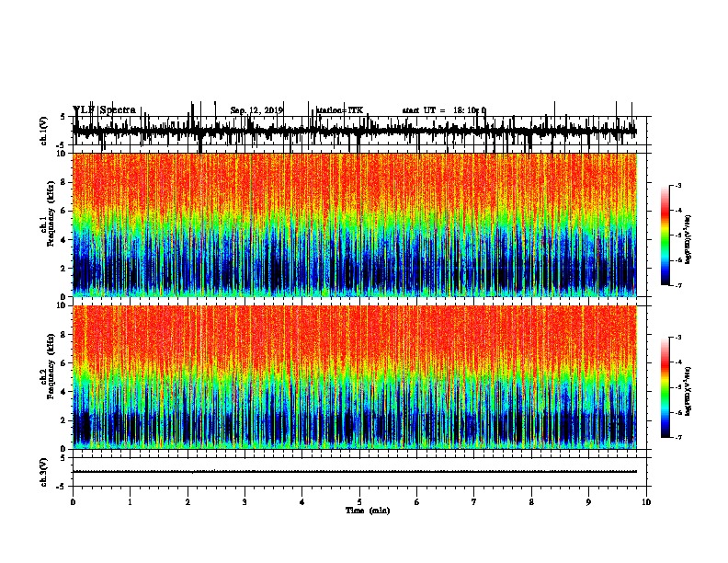Click the ch.1 color bar log(PSD) unit label
This screenshot has width=728, height=563.
tap(688, 239)
